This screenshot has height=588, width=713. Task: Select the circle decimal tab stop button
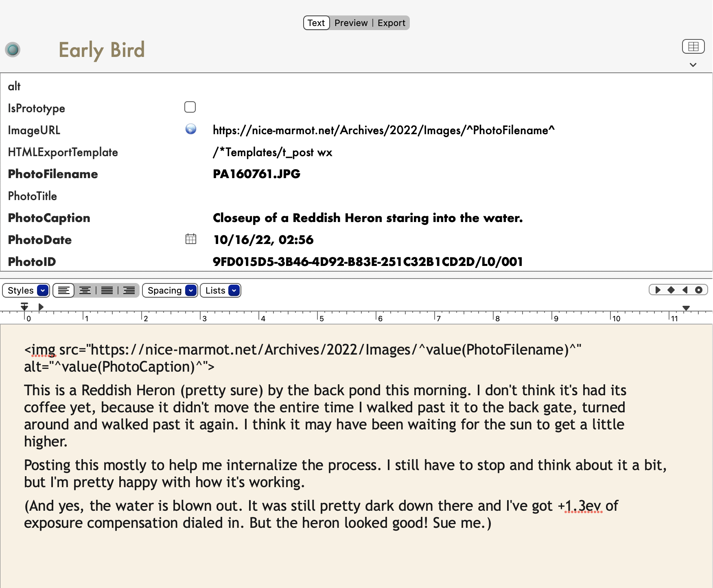coord(699,290)
